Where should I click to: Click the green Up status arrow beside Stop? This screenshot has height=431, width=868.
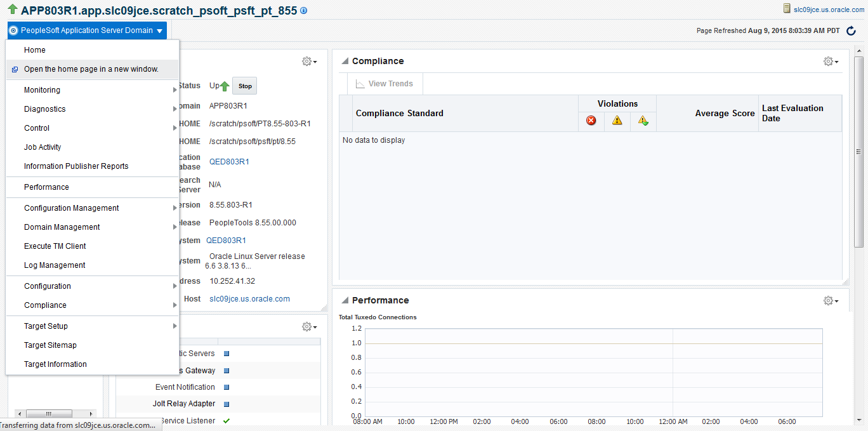click(225, 86)
